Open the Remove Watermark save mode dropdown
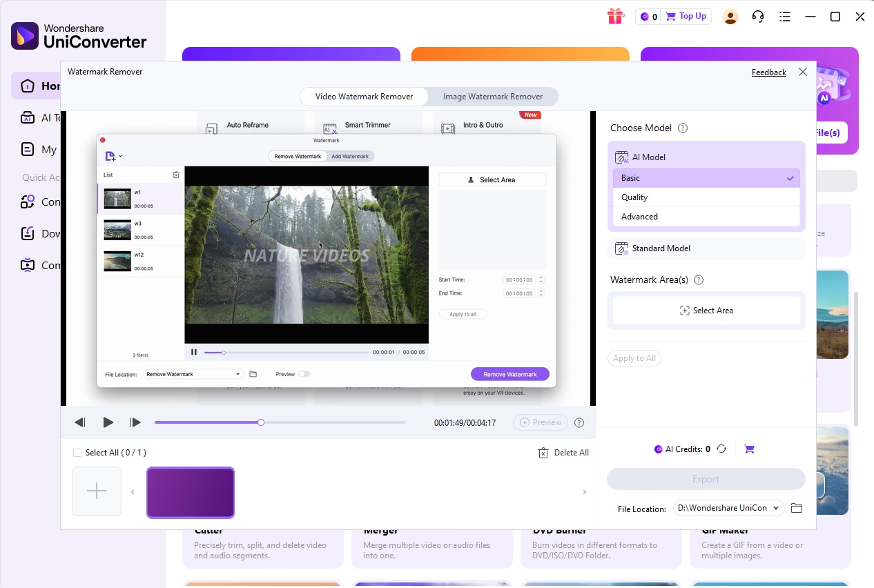 point(193,373)
